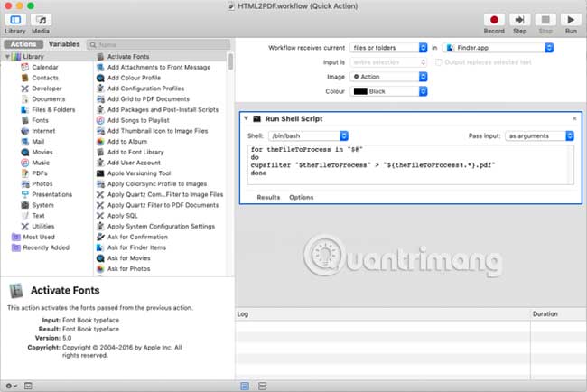Open Finder.app application dropdown
Image resolution: width=587 pixels, height=392 pixels.
click(498, 48)
